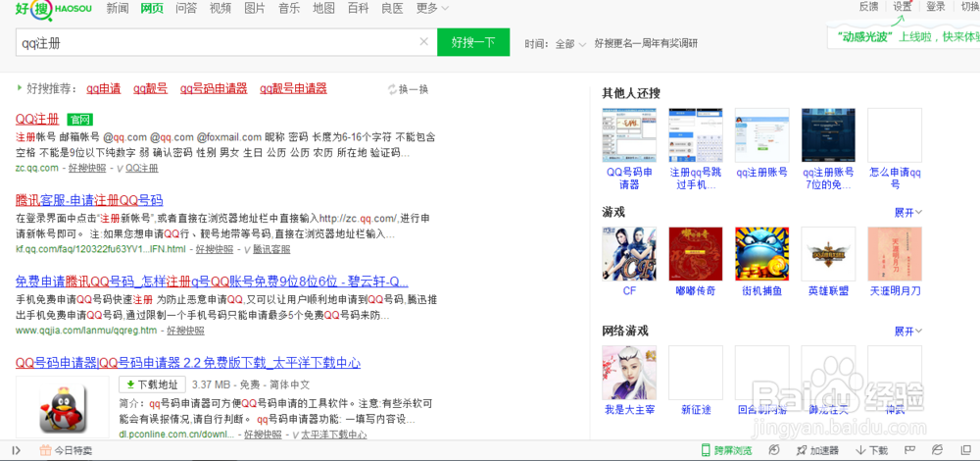
Task: Open the 图片 tab
Action: coord(255,9)
